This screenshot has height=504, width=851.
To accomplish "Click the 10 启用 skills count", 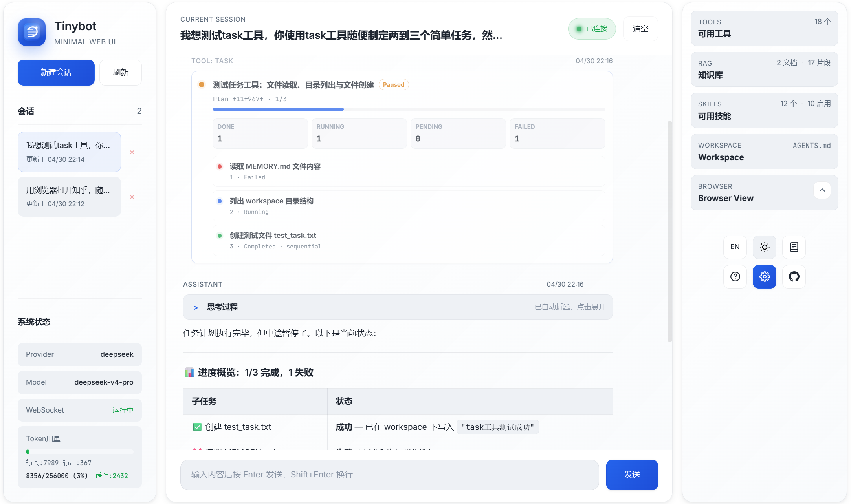I will click(x=819, y=104).
